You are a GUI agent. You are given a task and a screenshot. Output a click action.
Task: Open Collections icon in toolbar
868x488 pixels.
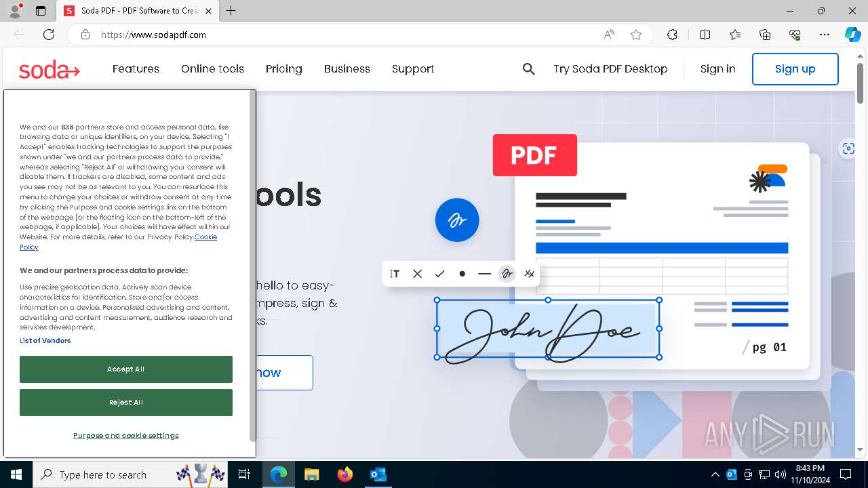pos(765,35)
